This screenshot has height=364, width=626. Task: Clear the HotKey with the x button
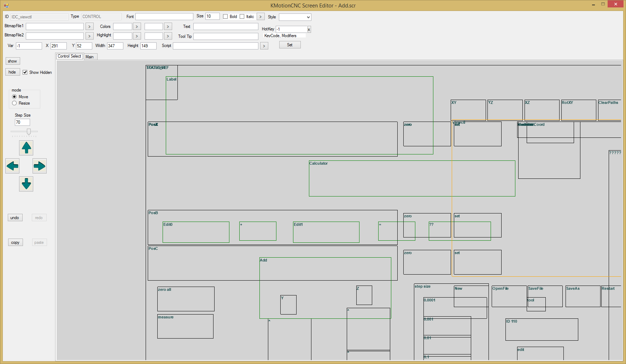pos(309,29)
